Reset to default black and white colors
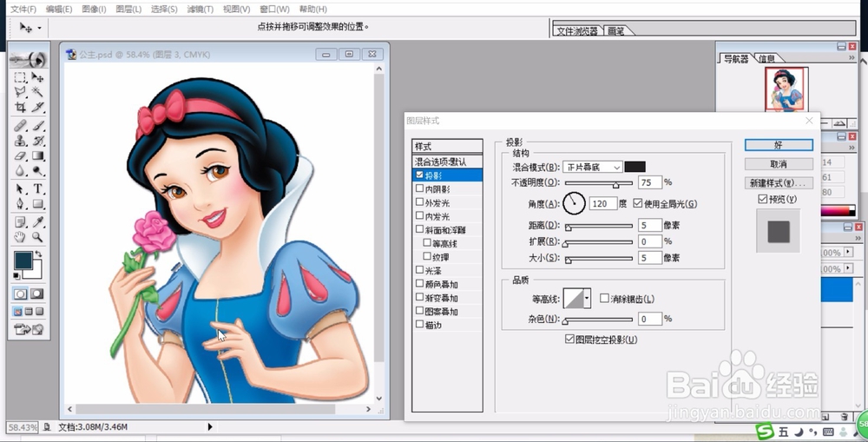Viewport: 868px width, 442px height. 16,275
